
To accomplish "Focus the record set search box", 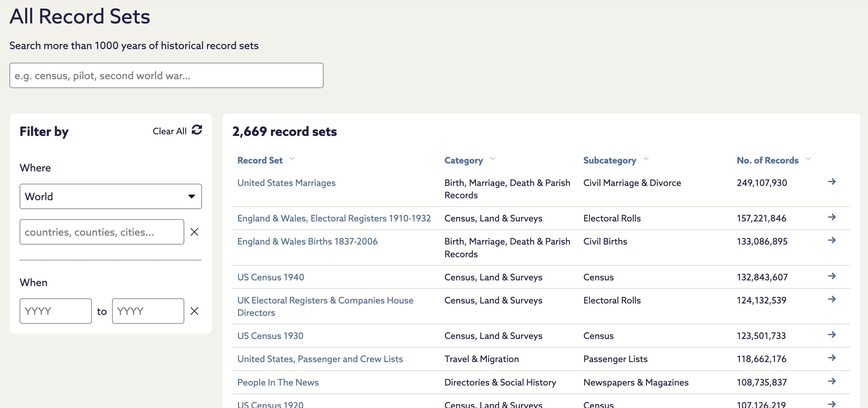I will click(x=167, y=75).
